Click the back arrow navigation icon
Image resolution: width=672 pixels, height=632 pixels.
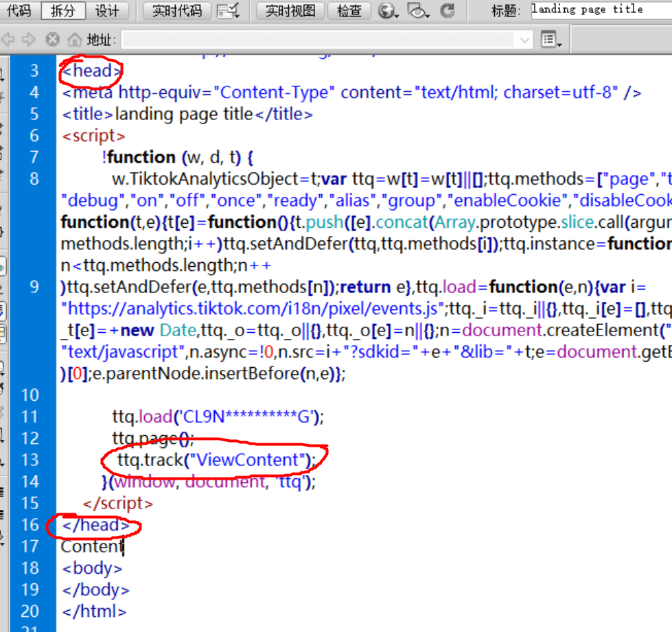tap(8, 39)
